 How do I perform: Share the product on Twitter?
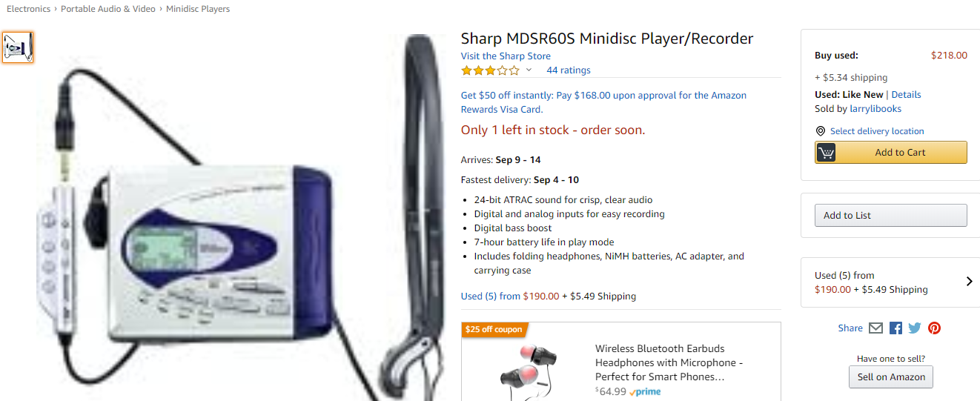point(915,328)
